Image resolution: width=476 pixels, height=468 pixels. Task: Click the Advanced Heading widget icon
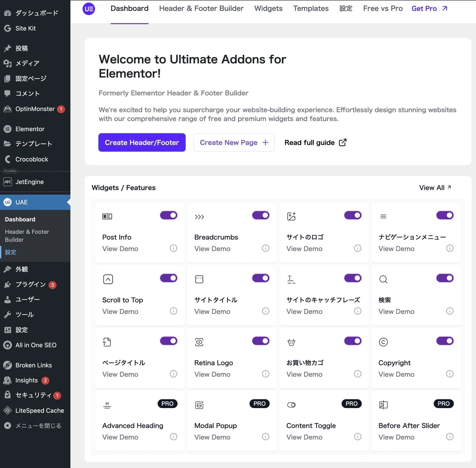click(x=107, y=405)
